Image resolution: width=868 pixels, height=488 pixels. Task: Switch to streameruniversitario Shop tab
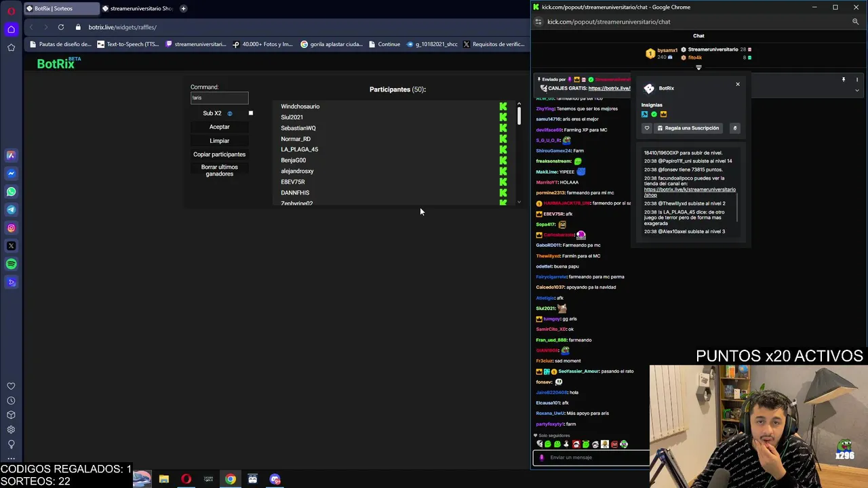point(138,9)
